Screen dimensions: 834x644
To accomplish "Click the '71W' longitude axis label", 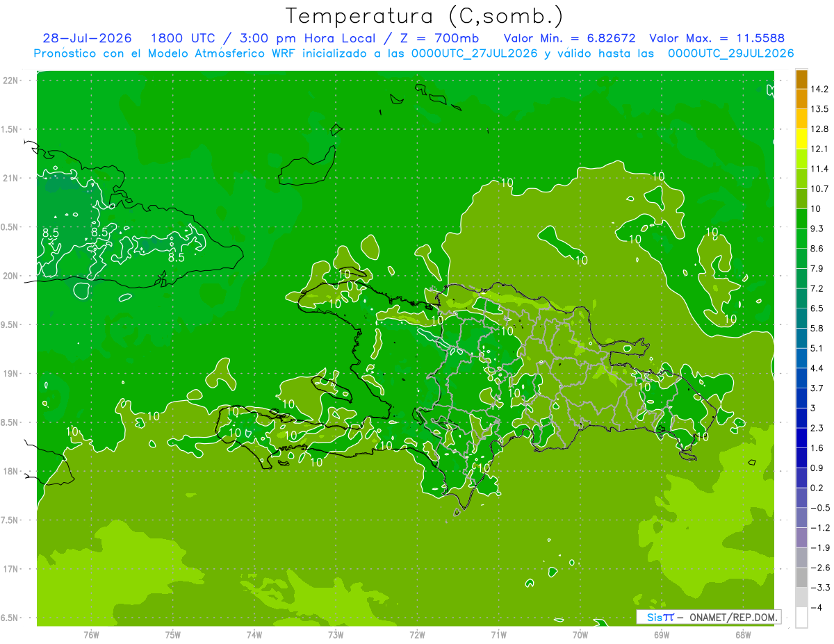I will 498,634.
